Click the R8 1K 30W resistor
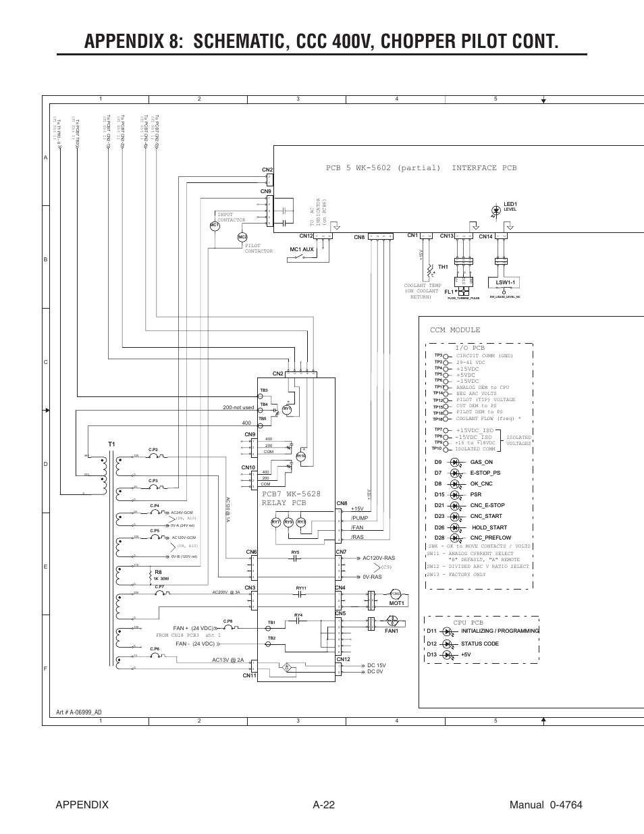644x834 pixels. coord(150,577)
